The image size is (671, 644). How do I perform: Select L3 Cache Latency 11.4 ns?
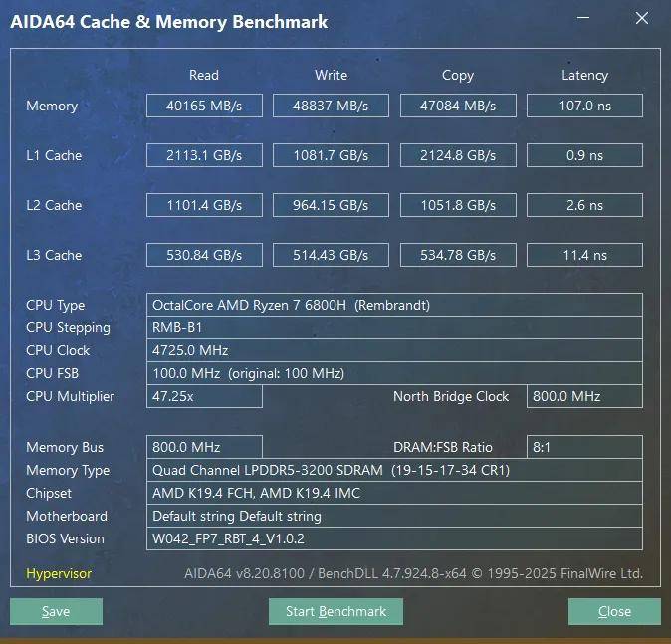(x=584, y=255)
